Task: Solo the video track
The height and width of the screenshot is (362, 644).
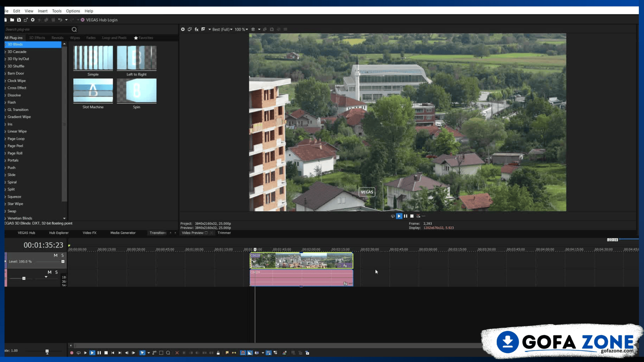Action: pos(62,255)
